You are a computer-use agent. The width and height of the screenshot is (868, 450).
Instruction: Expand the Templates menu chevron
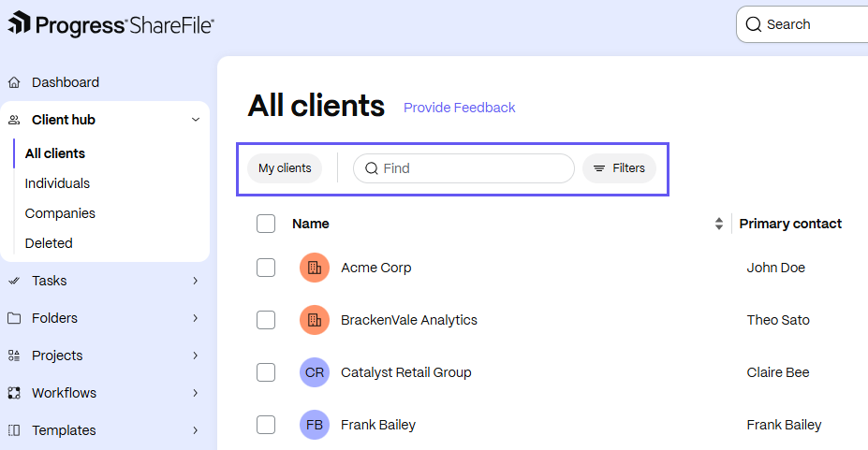[196, 430]
